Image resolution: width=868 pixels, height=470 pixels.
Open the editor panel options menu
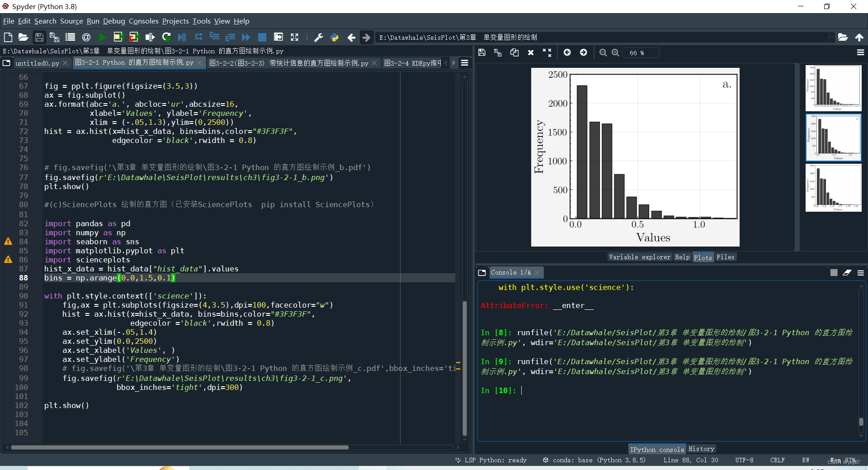(465, 63)
